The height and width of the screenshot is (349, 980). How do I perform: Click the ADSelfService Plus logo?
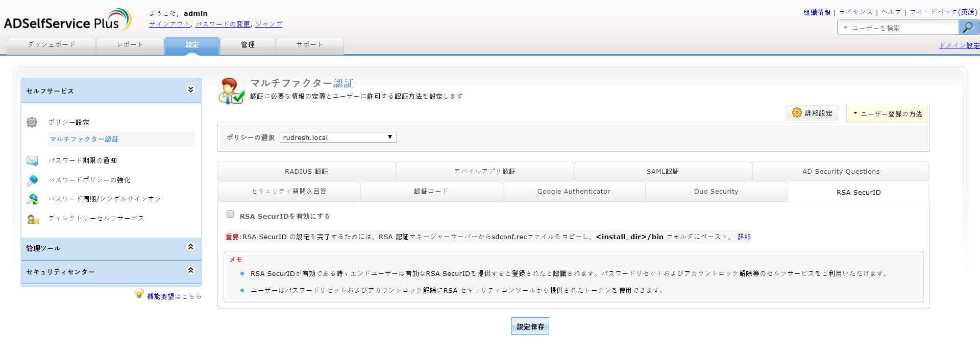[x=67, y=20]
